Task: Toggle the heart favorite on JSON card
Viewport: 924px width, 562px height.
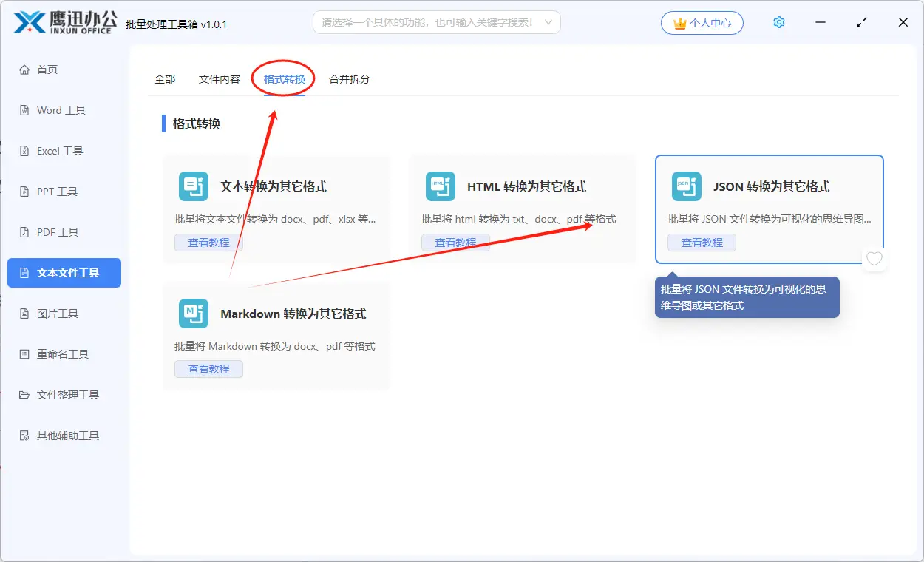Action: (x=874, y=259)
